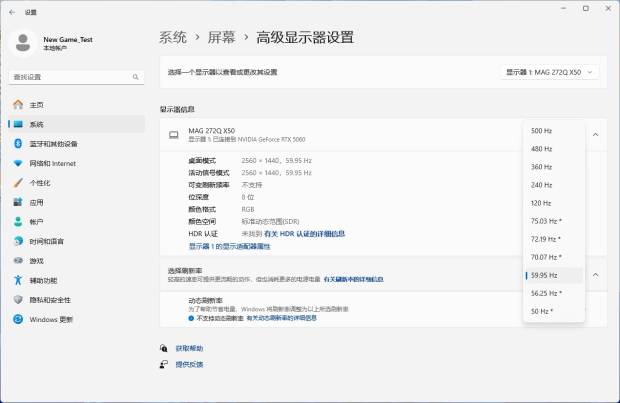Choose 56.25 Hz from the list
The image size is (620, 403).
(554, 293)
